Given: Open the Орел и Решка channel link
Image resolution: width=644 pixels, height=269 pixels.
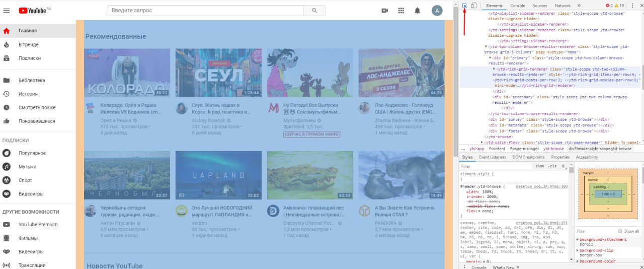Looking at the screenshot, I should click(x=116, y=121).
